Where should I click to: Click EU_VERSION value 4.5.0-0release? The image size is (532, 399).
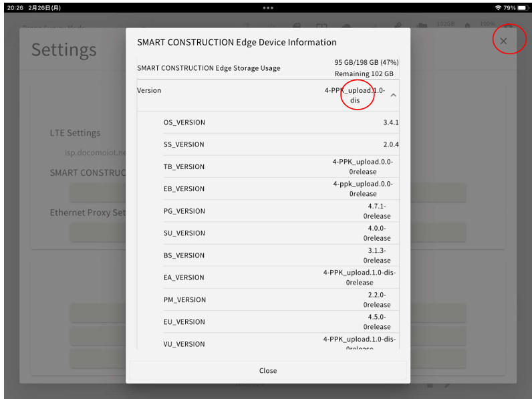pyautogui.click(x=377, y=322)
